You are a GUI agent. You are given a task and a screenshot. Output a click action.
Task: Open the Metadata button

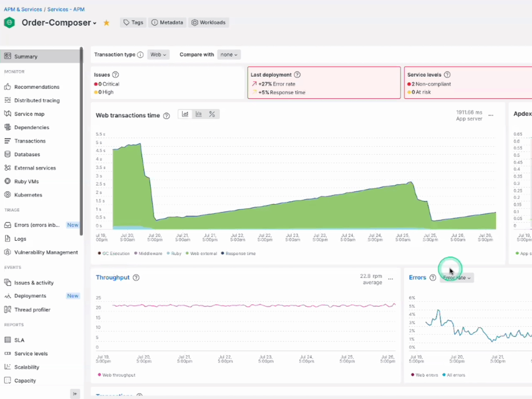coord(167,22)
